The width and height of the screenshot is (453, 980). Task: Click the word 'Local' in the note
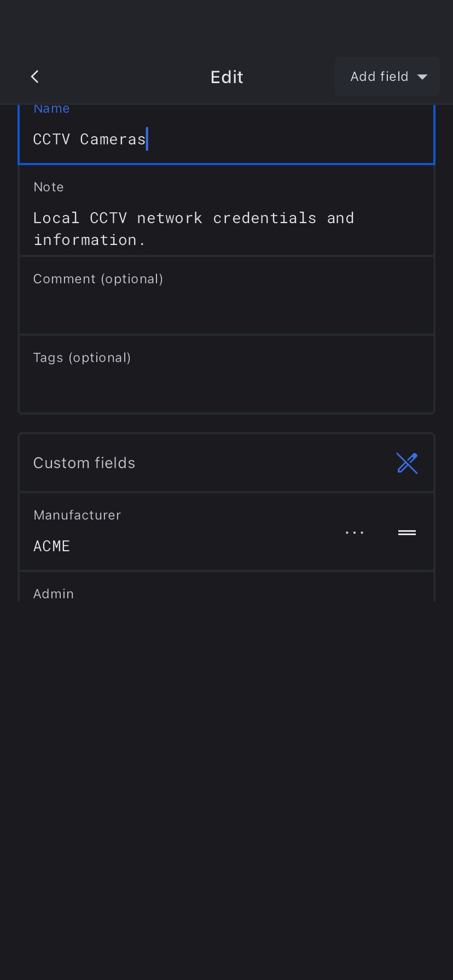click(56, 218)
